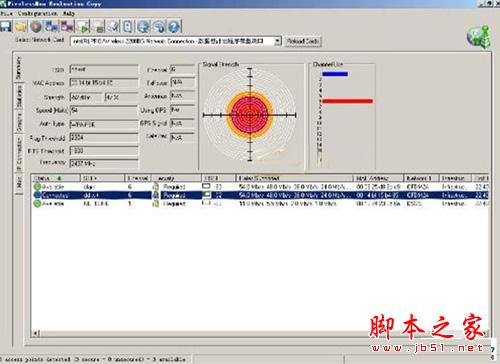Image resolution: width=500 pixels, height=364 pixels.
Task: Open the Configuration menu
Action: 37,13
